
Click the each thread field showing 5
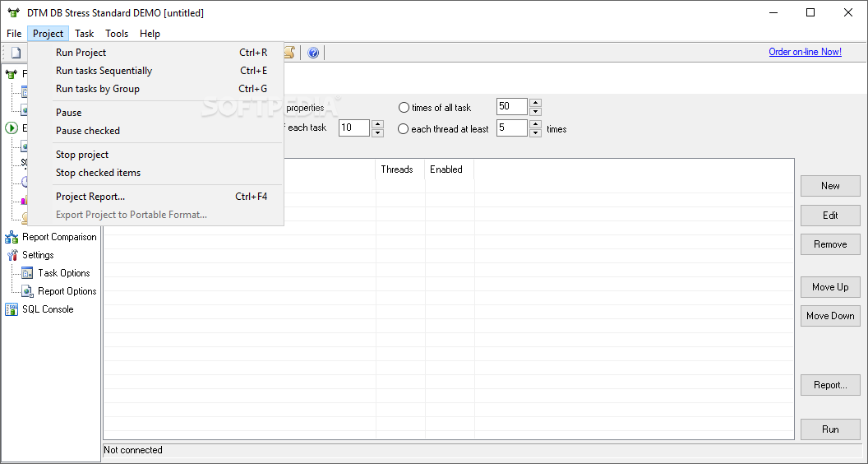512,128
